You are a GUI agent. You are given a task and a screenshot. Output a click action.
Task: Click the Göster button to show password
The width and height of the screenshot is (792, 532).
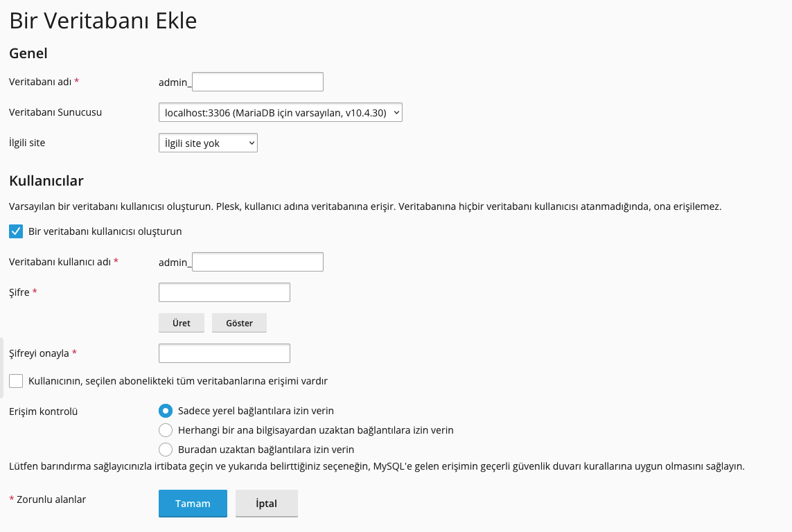pos(239,323)
